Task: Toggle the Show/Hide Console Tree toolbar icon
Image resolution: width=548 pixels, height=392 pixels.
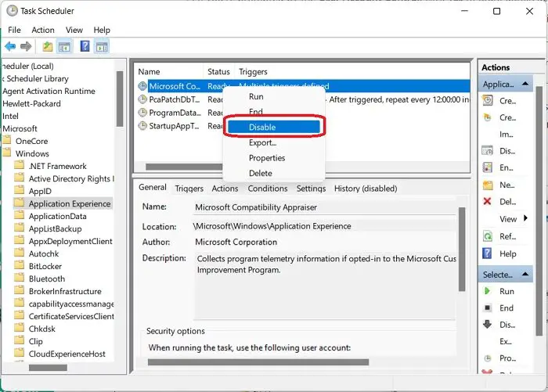Action: pyautogui.click(x=64, y=46)
